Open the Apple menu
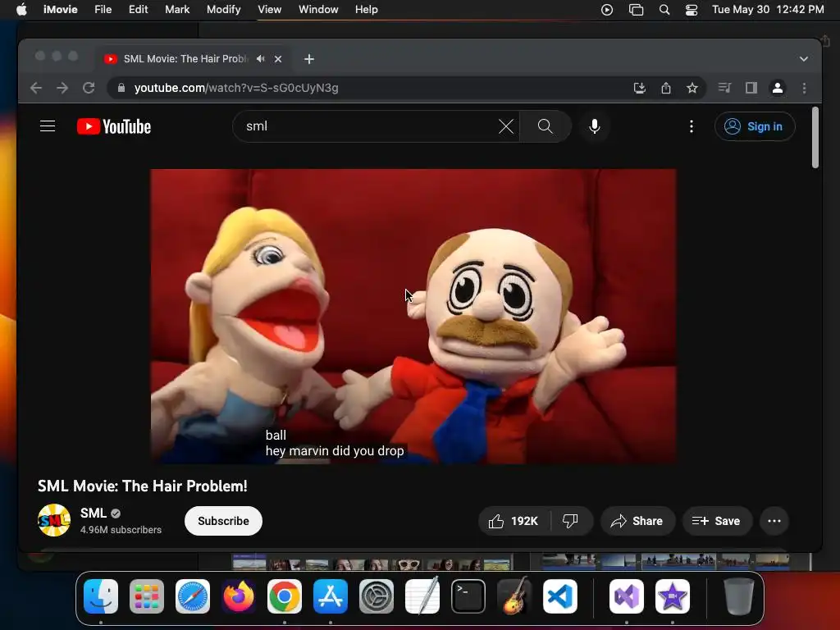840x630 pixels. [x=21, y=10]
